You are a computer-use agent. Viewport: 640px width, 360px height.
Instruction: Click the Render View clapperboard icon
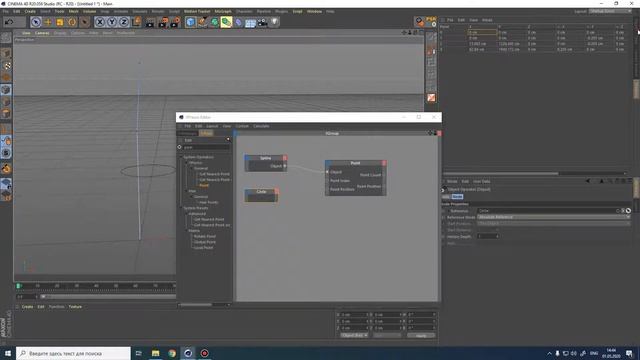tap(150, 22)
